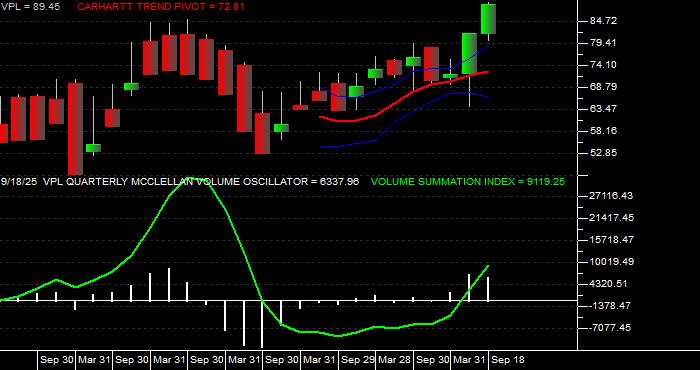Select the 68.79 price axis value
This screenshot has height=370, width=700.
click(603, 87)
